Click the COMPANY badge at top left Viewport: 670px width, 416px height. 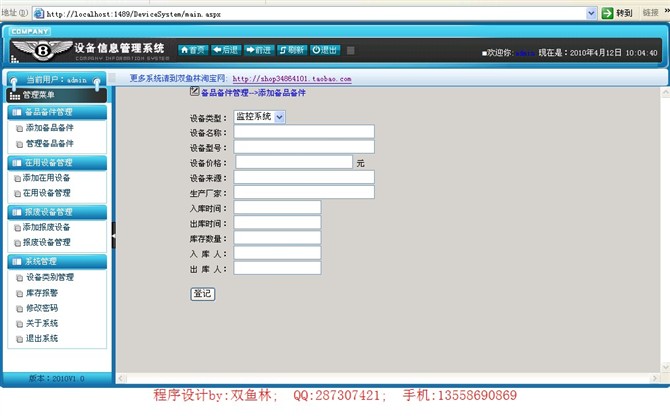29,31
